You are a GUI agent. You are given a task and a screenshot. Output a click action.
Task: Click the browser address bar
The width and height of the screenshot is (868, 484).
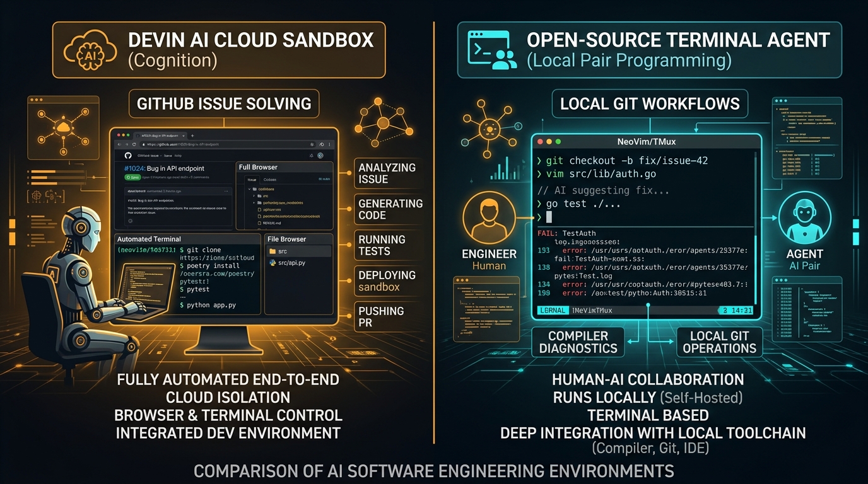(228, 144)
